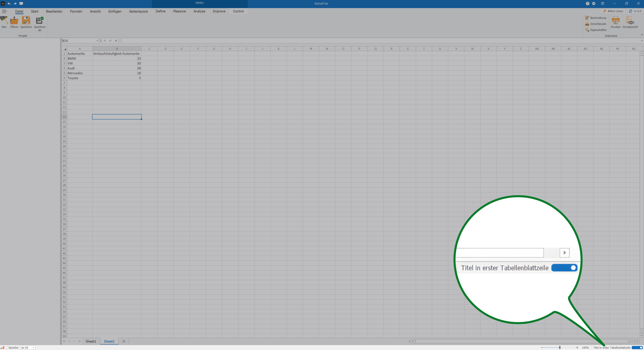Switch to the Analyze ribbon tab
644x350 pixels.
(199, 11)
